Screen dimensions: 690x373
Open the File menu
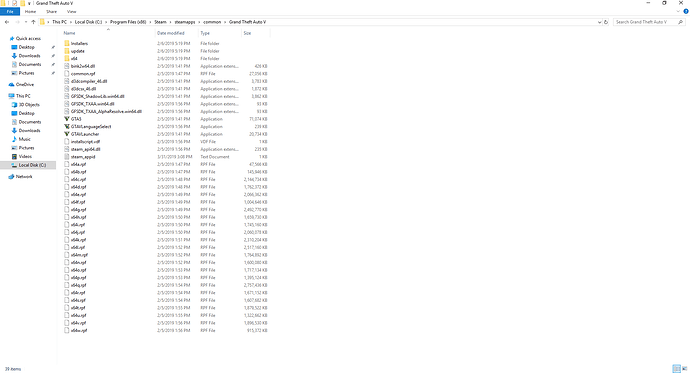pos(10,11)
